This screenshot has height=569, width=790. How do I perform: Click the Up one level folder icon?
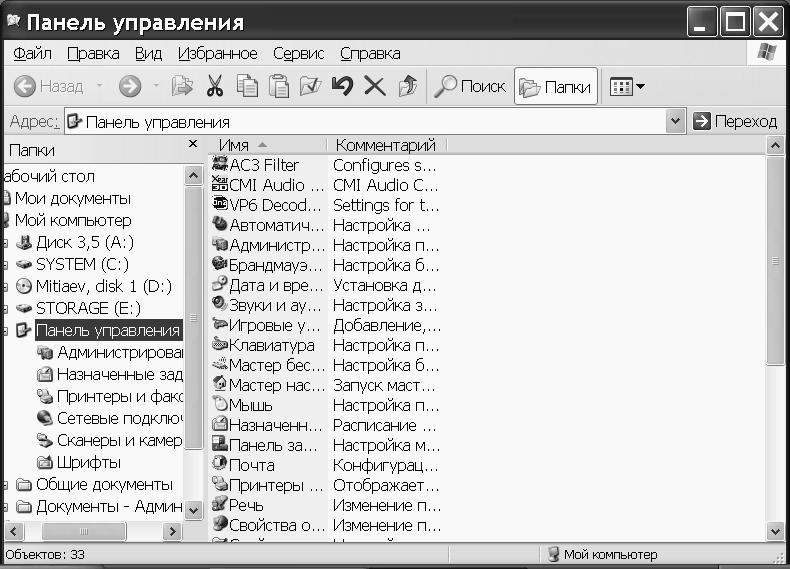tap(408, 86)
